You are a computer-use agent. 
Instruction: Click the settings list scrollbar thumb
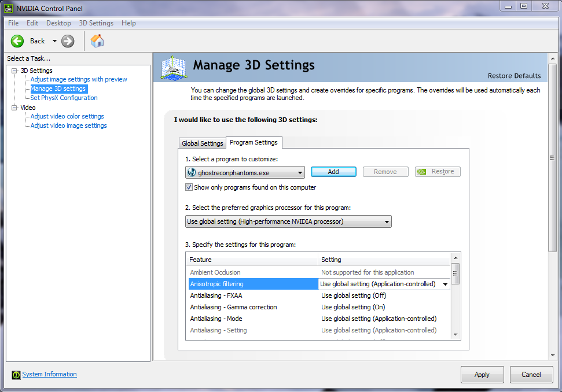pos(456,274)
